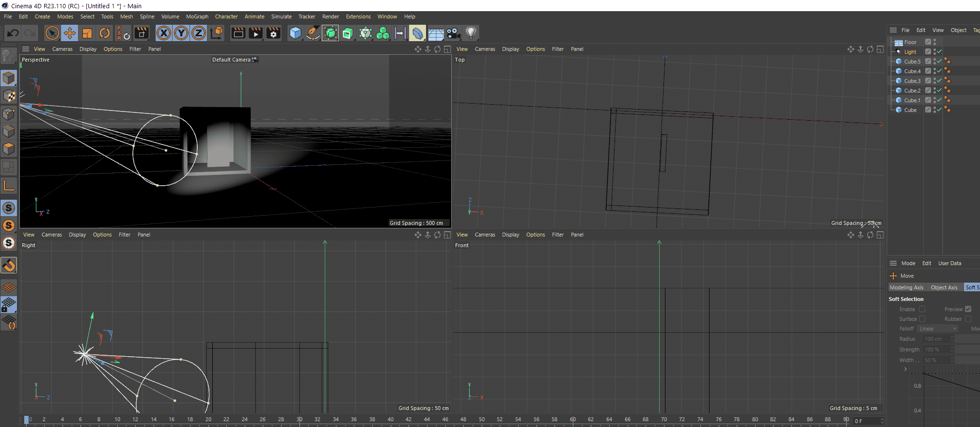Toggle the Rubber checkbox
This screenshot has height=427, width=980.
[x=968, y=319]
